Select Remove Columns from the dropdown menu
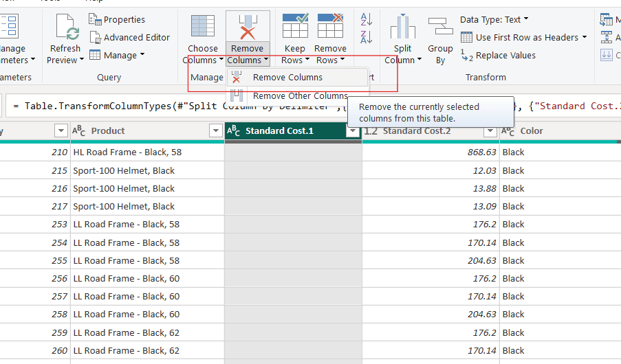This screenshot has height=364, width=621. [297, 78]
